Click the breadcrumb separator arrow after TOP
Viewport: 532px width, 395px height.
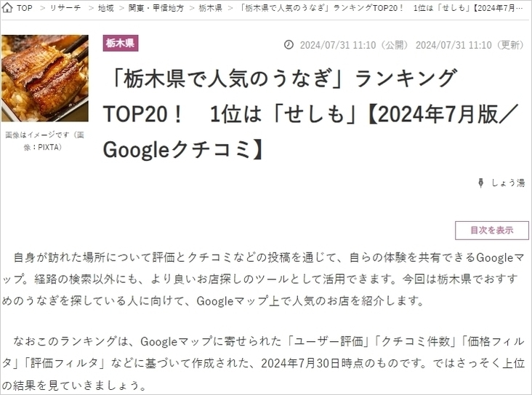pos(42,8)
